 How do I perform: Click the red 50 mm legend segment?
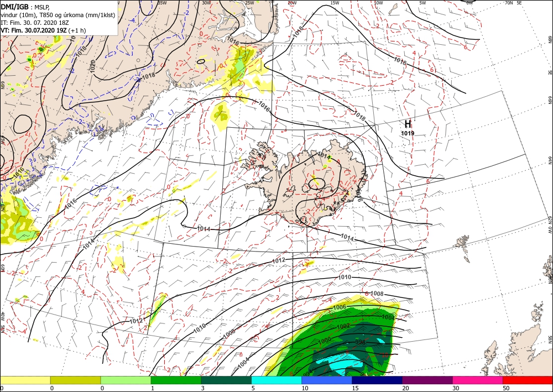tap(528, 380)
